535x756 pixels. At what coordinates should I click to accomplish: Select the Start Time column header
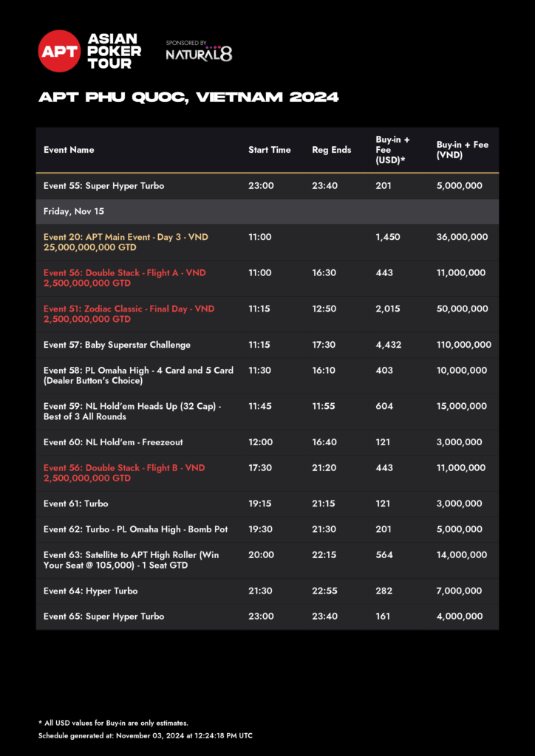(x=270, y=150)
